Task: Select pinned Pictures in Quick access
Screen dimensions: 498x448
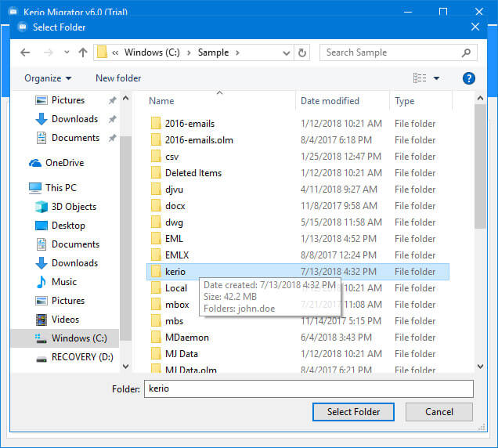Action: tap(68, 100)
